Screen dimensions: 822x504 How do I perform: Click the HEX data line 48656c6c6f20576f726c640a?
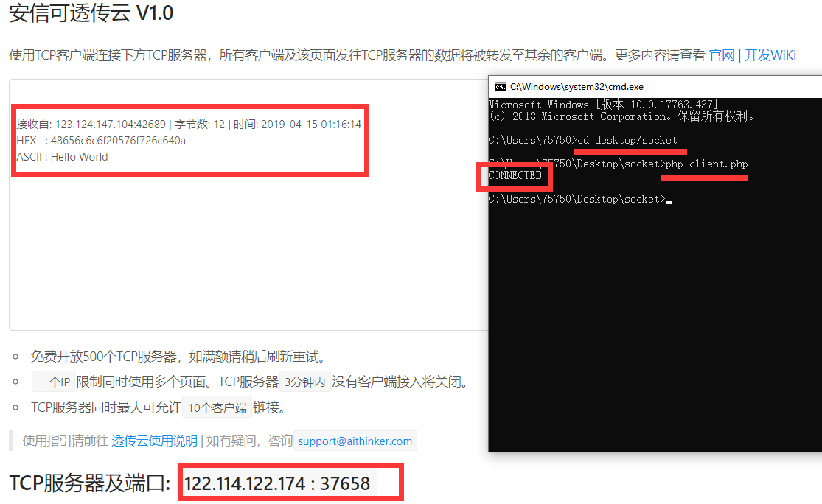tap(101, 141)
